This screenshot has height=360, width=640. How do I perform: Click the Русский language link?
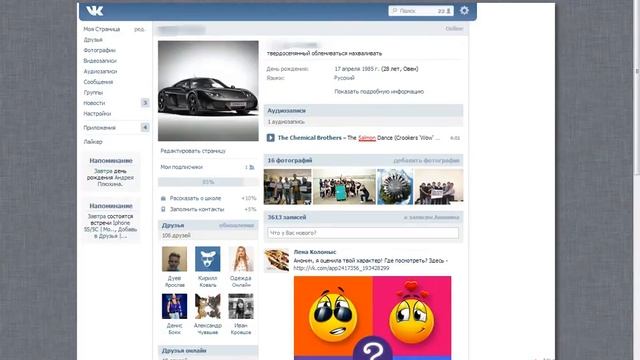coord(344,78)
